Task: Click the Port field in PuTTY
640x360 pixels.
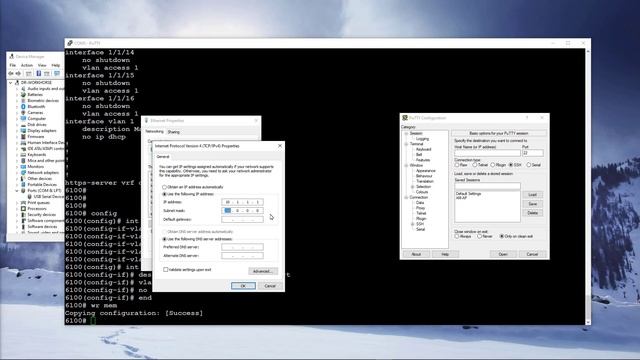Action: coord(533,153)
